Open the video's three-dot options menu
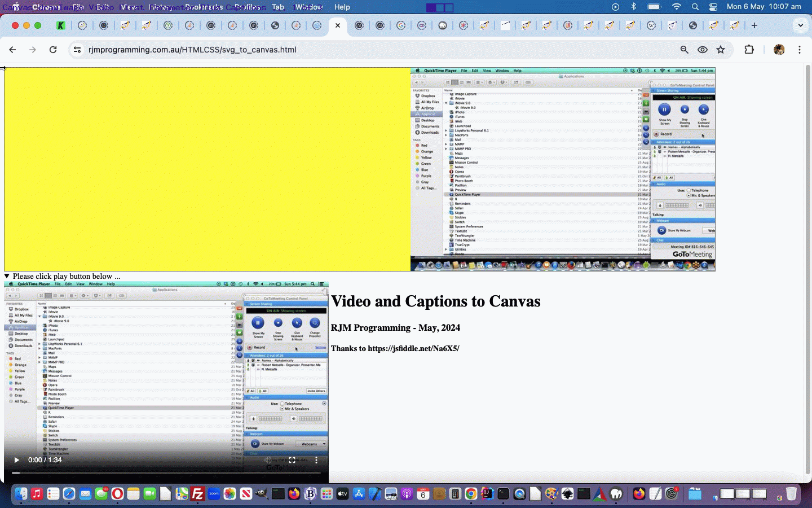The height and width of the screenshot is (508, 812). 316,460
